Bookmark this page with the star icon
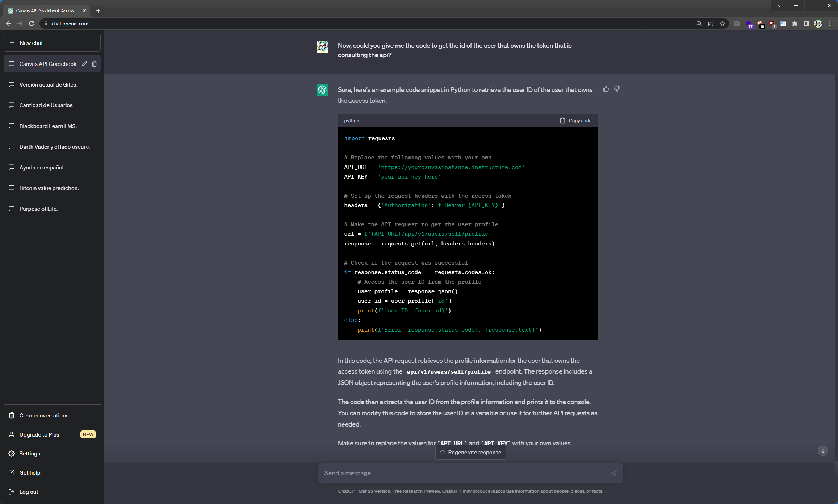 click(x=722, y=24)
